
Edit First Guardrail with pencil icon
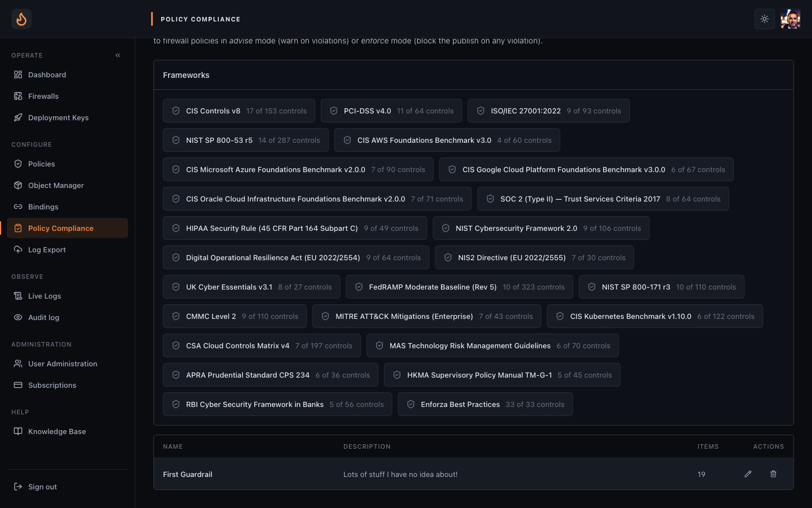[x=748, y=474]
